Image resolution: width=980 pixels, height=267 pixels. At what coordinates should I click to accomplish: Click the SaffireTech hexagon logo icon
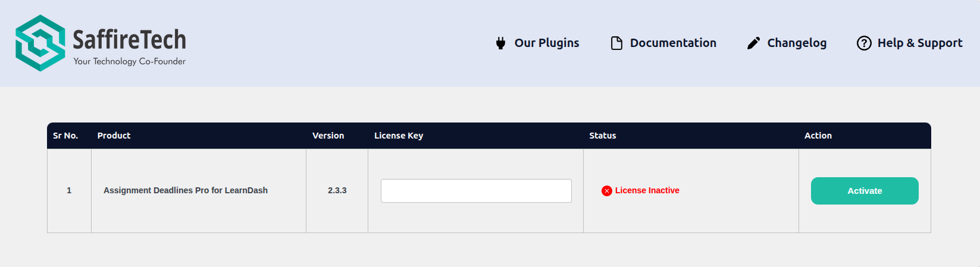point(40,43)
